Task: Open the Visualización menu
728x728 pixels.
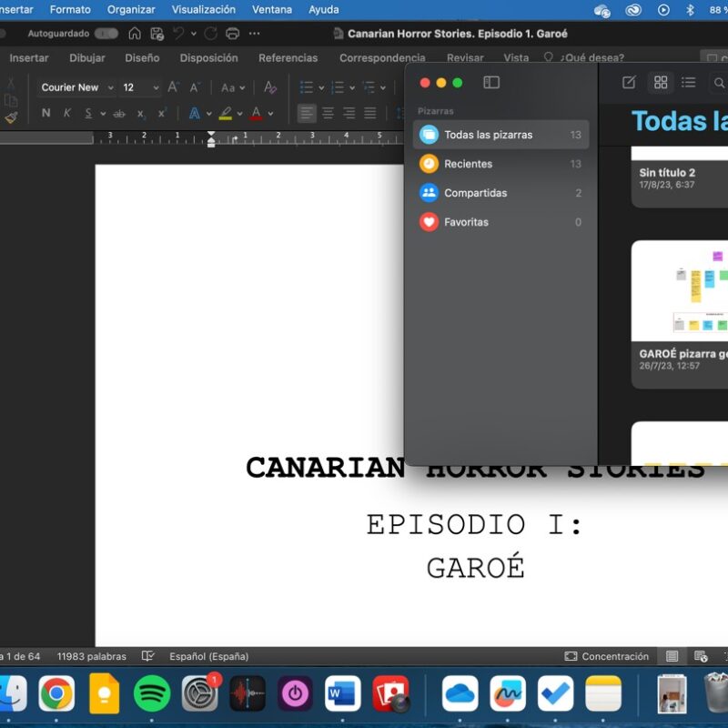Action: [x=203, y=10]
